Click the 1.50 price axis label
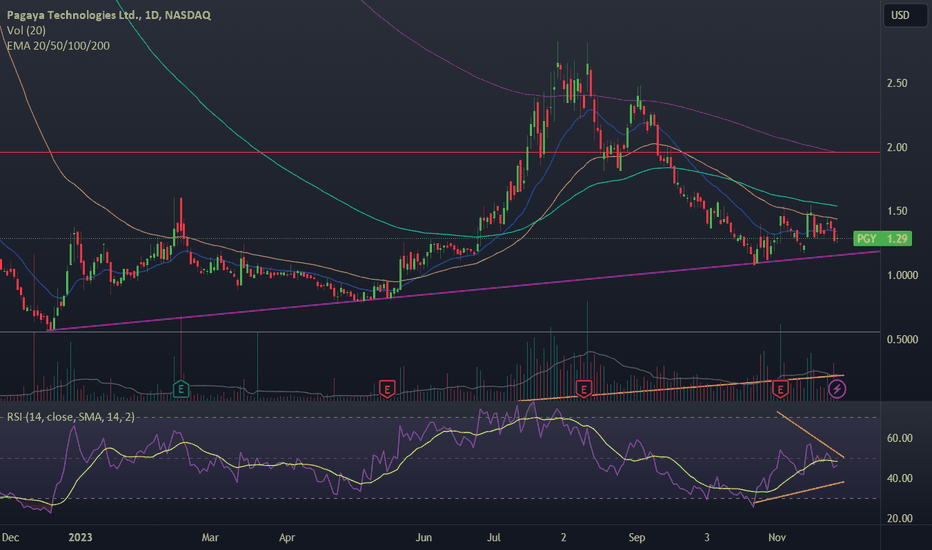 (897, 211)
